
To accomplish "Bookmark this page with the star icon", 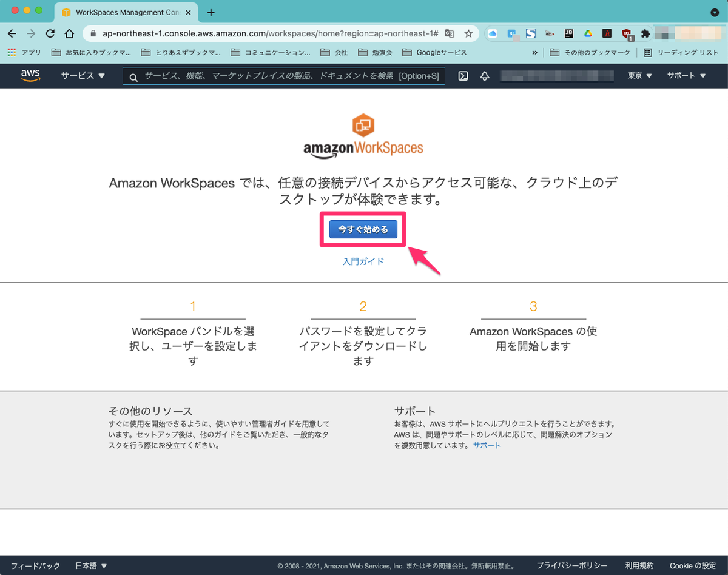I will tap(468, 34).
